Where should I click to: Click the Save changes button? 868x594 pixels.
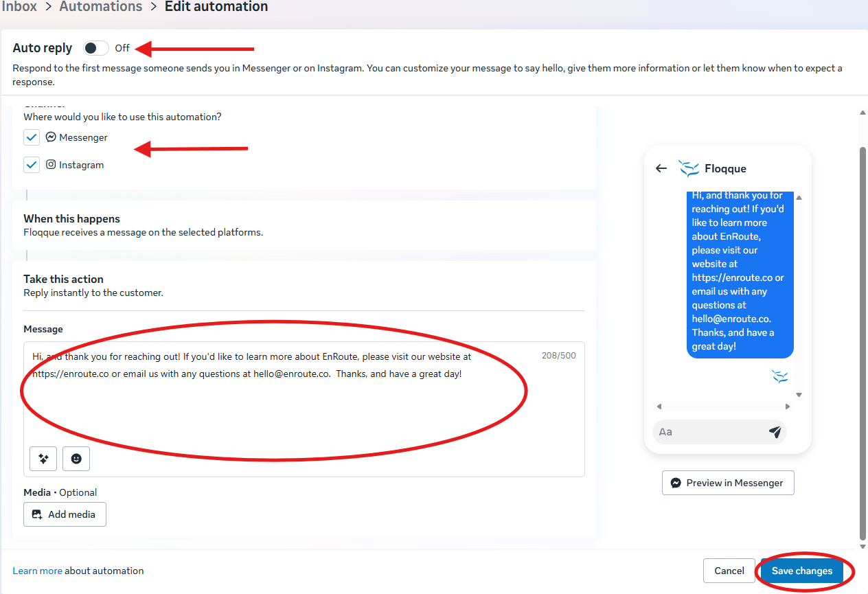click(802, 571)
